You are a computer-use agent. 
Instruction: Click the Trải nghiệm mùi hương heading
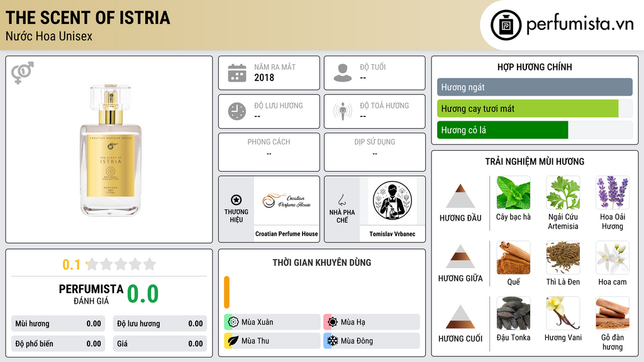535,162
